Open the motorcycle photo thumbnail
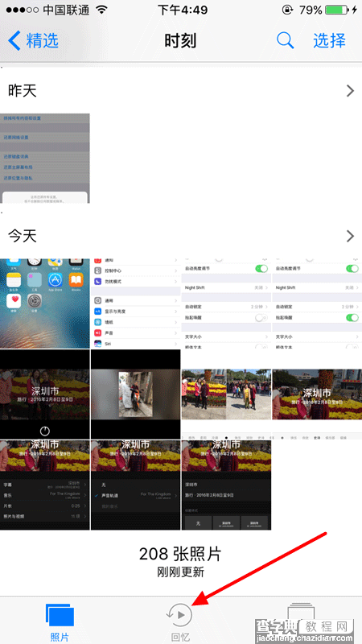This screenshot has height=644, width=362. pos(135,394)
